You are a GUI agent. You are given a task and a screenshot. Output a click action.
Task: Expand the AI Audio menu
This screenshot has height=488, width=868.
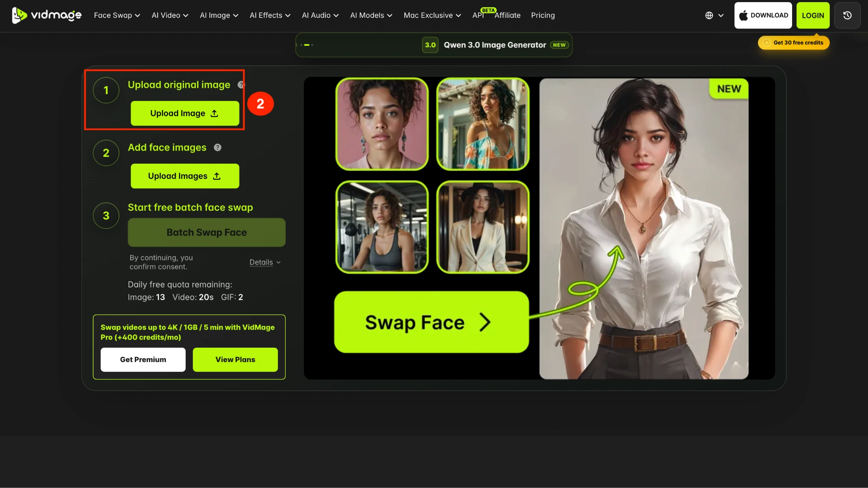pos(320,15)
